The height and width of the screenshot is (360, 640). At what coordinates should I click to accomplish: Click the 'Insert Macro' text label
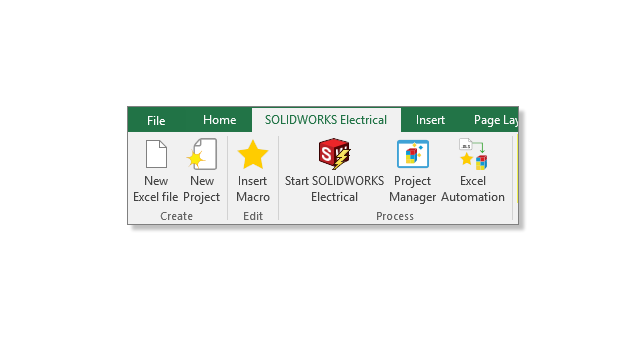(x=253, y=189)
